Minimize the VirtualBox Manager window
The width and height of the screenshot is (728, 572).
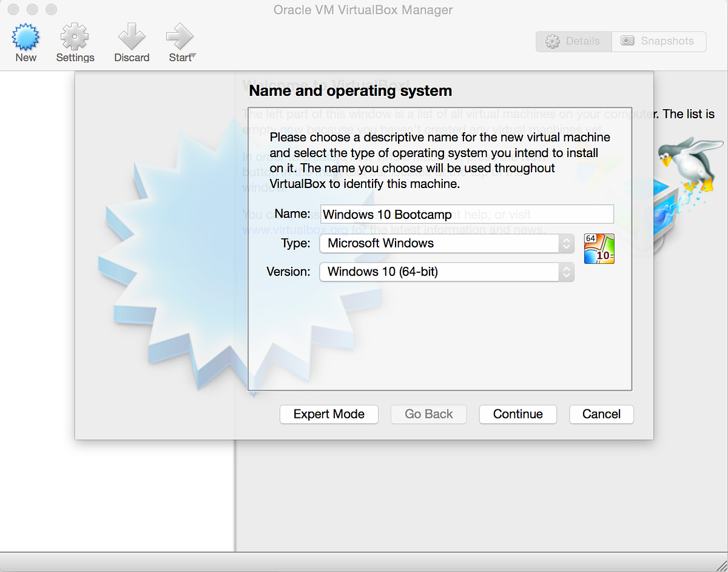tap(32, 10)
